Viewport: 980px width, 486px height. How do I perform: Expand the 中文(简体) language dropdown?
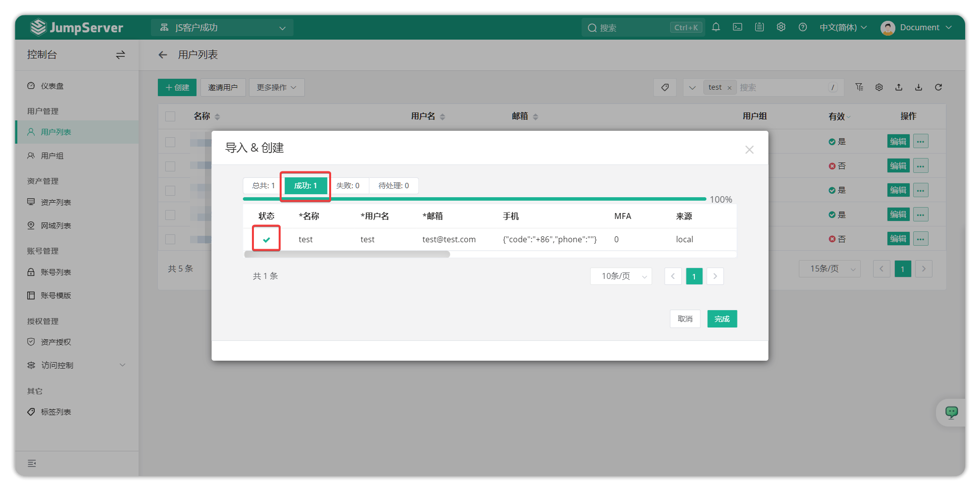click(x=843, y=27)
